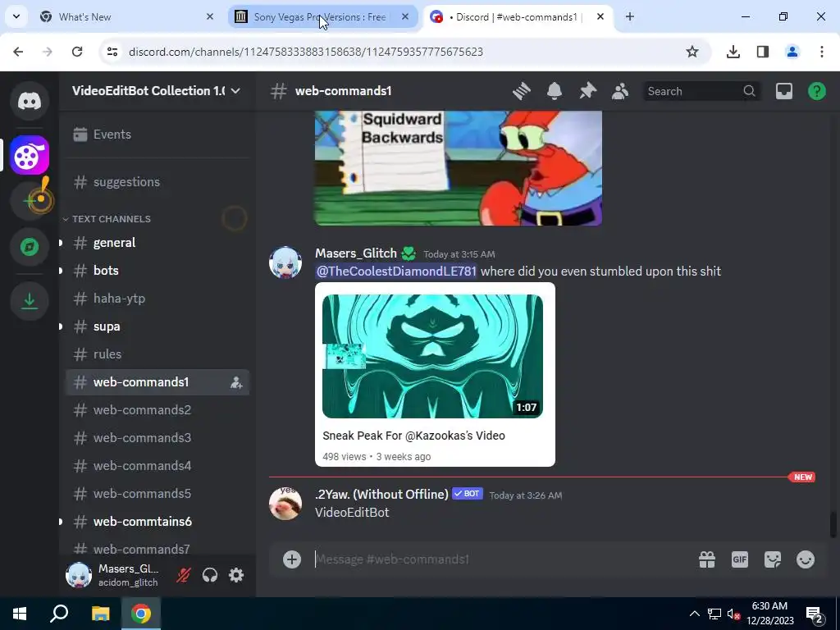Open Chrome profile icon

click(x=792, y=52)
